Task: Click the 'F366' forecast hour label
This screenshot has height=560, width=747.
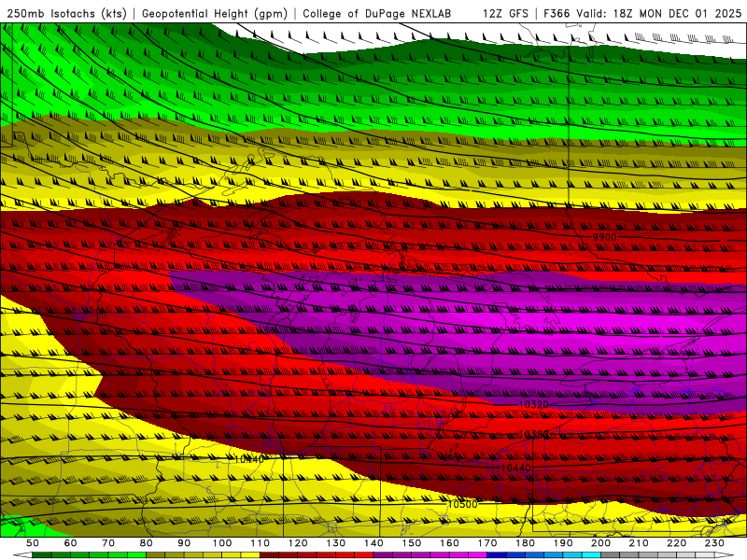Action: pos(557,13)
